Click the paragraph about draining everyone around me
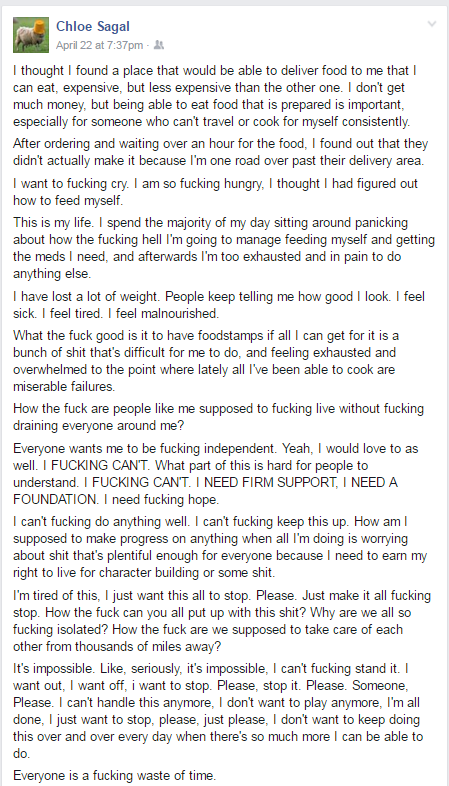Screen dimensions: 449x786 click(x=218, y=417)
